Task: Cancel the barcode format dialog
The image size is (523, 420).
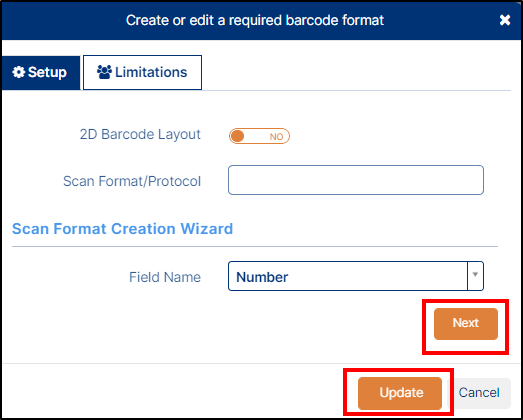Action: [x=479, y=393]
